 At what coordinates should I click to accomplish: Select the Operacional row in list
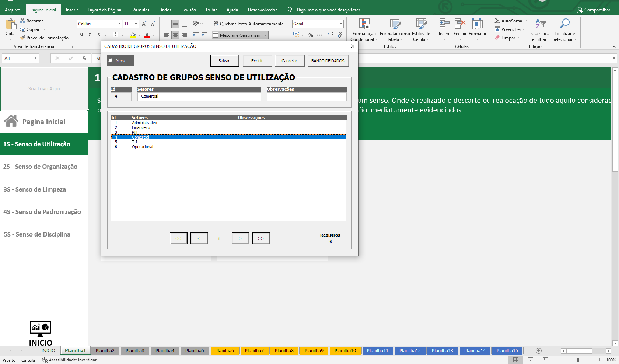click(143, 147)
